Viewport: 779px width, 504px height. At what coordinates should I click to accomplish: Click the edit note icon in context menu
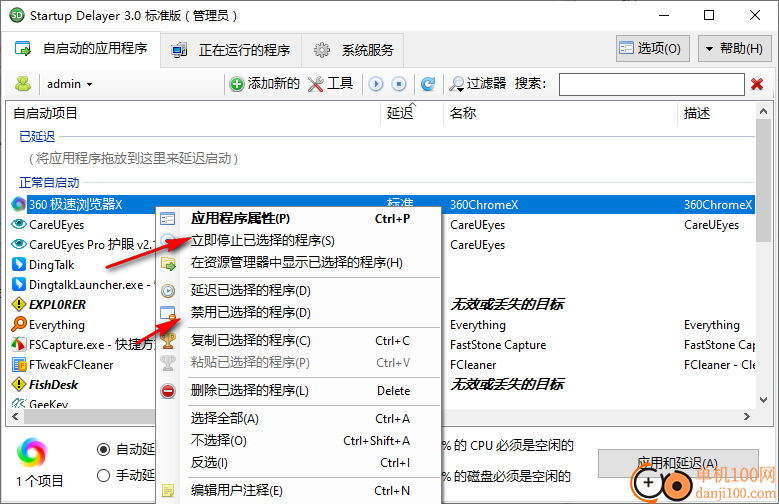(168, 491)
